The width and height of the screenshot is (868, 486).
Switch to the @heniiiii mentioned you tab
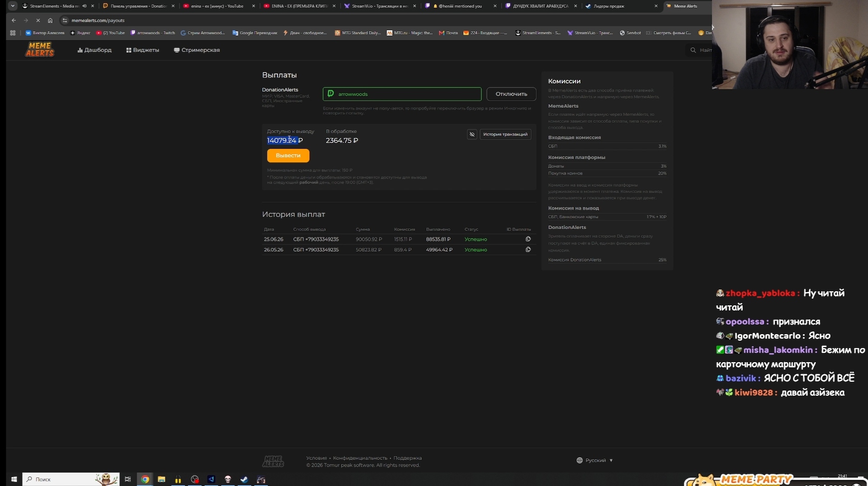click(x=460, y=6)
